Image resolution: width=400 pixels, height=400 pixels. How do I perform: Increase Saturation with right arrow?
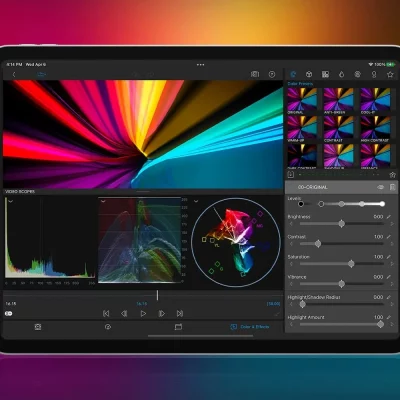pos(392,264)
